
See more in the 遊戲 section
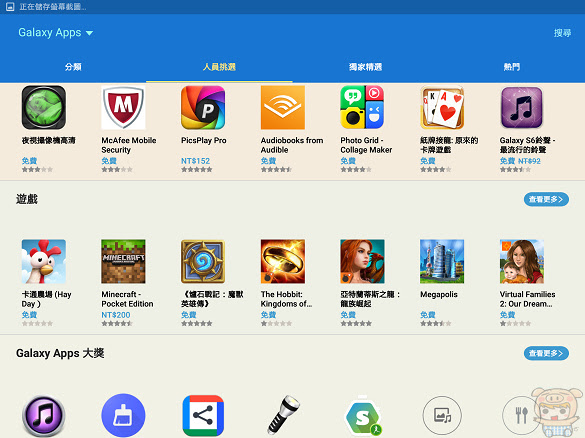(546, 199)
